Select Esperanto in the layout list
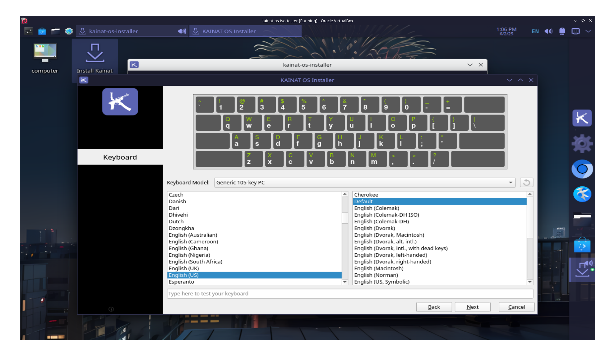Screen dimensions: 615x364 pyautogui.click(x=254, y=282)
